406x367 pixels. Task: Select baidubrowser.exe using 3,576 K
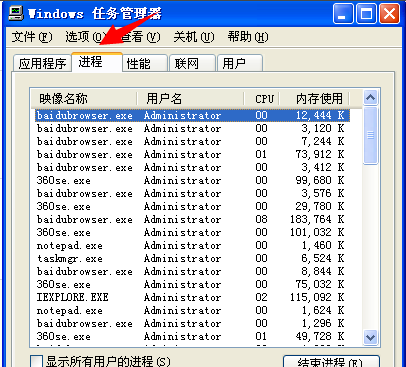click(192, 193)
